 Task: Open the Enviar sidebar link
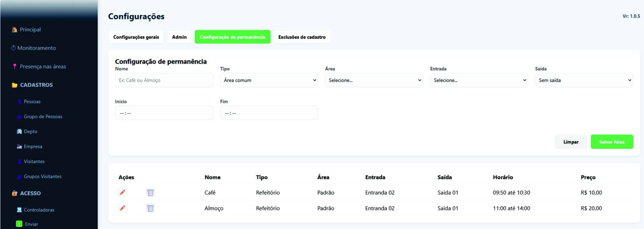click(31, 224)
